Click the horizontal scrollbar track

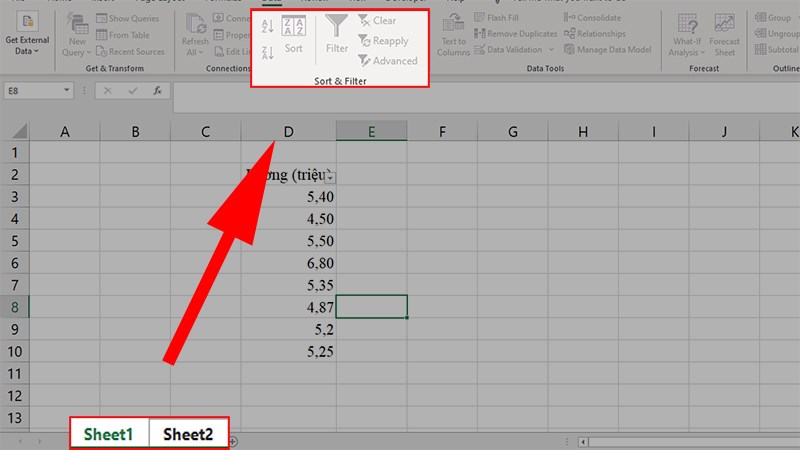point(694,442)
